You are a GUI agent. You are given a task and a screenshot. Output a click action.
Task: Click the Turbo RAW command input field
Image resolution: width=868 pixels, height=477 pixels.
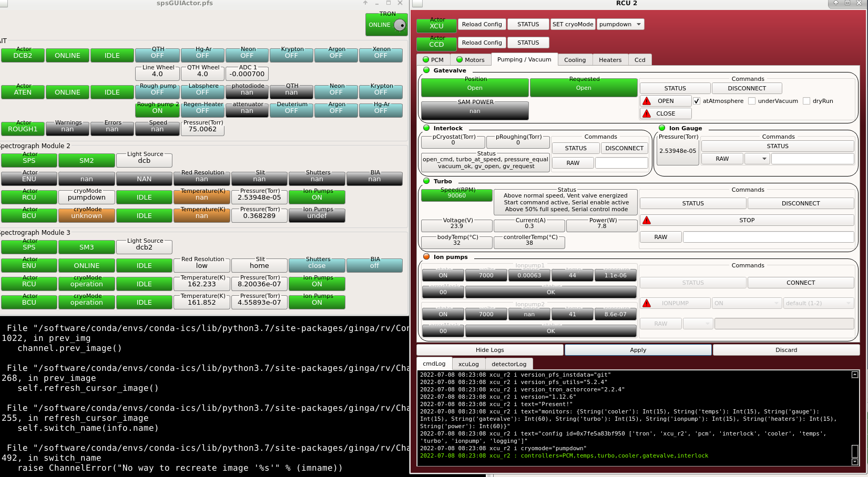click(x=768, y=237)
